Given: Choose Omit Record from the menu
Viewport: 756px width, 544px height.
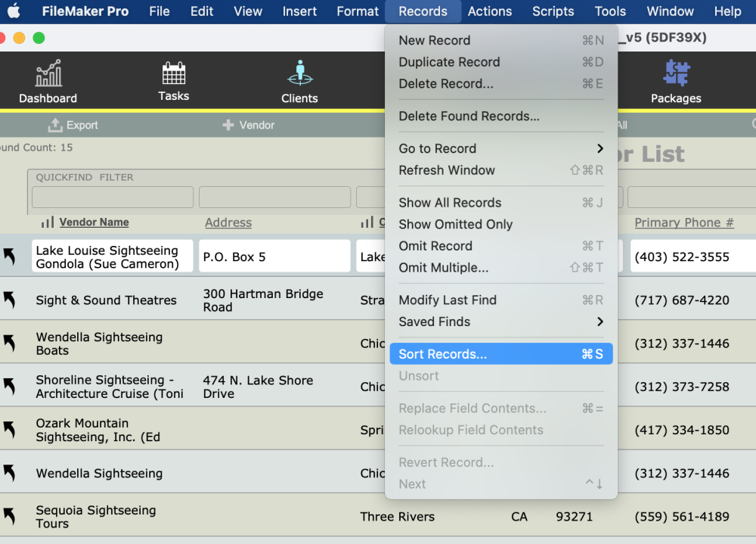Looking at the screenshot, I should 501,246.
